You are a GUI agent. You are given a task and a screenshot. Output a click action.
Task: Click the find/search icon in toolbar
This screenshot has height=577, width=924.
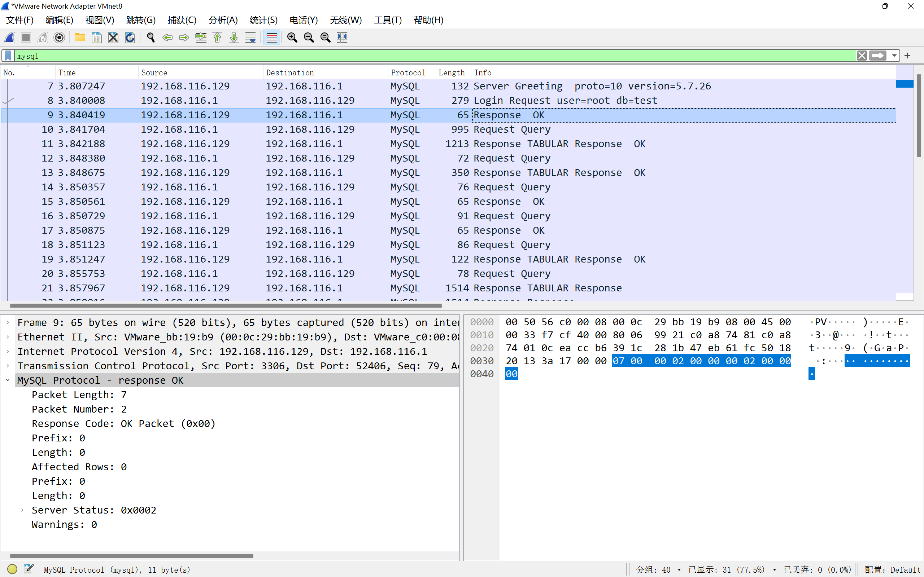[x=151, y=37]
